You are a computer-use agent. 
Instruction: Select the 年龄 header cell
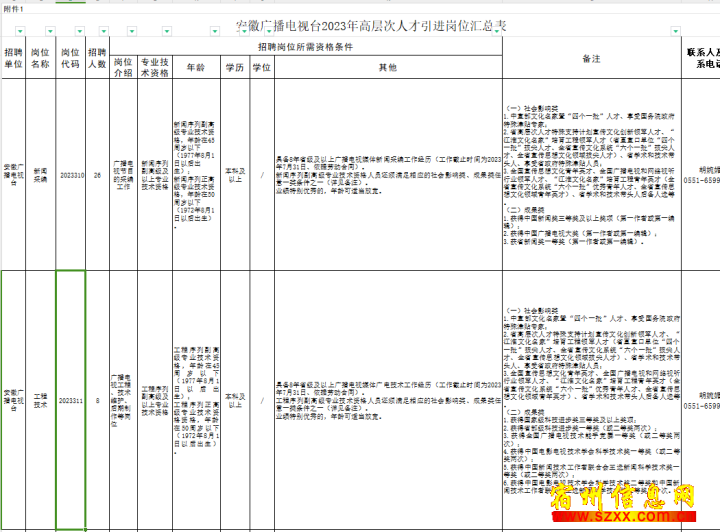pyautogui.click(x=196, y=67)
